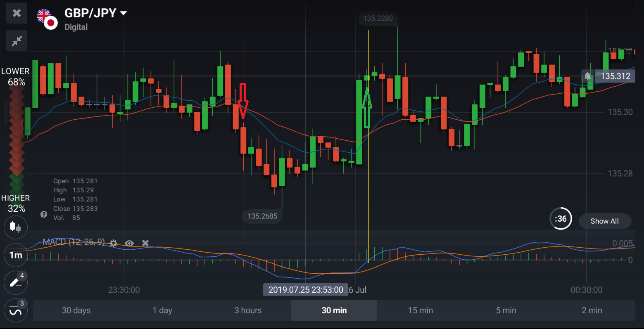The height and width of the screenshot is (329, 644).
Task: Switch to the 1 day range tab
Action: coord(162,310)
